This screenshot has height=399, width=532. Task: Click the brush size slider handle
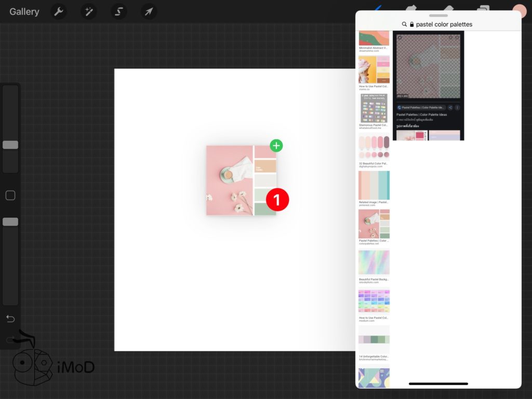click(x=10, y=145)
